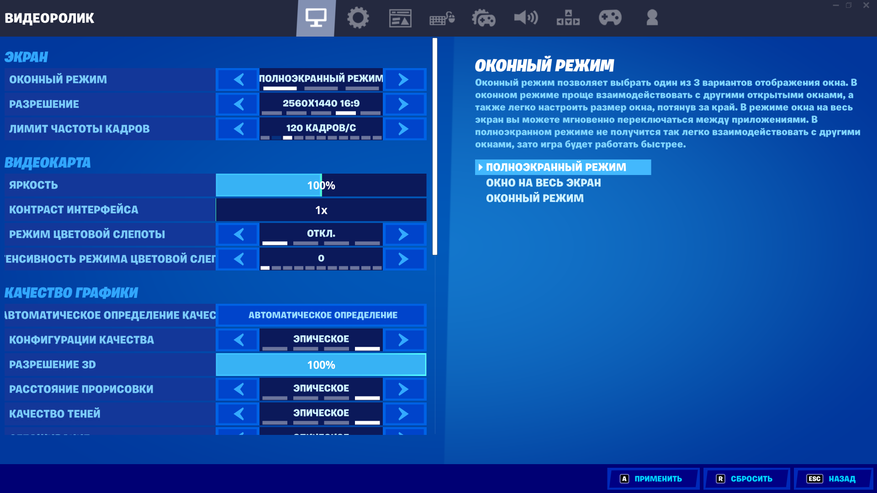Click right arrow for КАЧЕСТВО ТЕНЕЙ
Viewport: 877px width, 493px height.
coord(403,414)
